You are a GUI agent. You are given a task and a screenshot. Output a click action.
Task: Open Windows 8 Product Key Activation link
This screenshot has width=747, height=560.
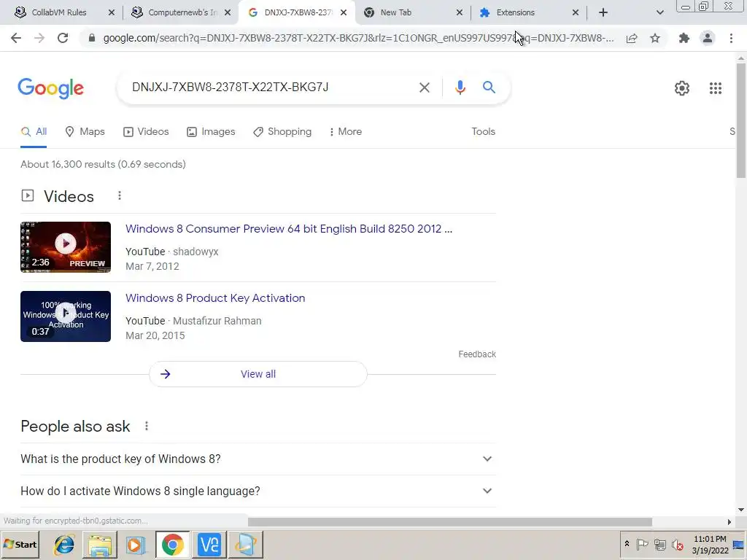click(215, 298)
